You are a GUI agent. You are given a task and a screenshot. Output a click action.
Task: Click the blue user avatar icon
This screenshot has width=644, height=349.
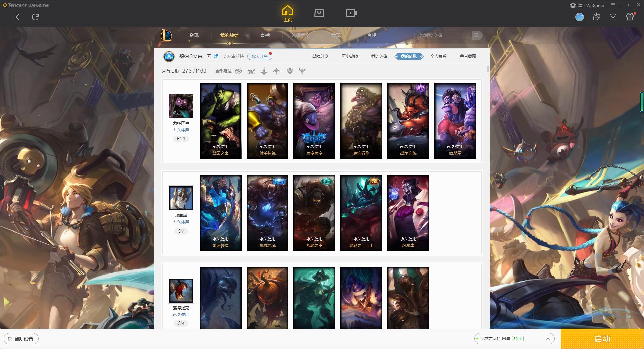[579, 17]
